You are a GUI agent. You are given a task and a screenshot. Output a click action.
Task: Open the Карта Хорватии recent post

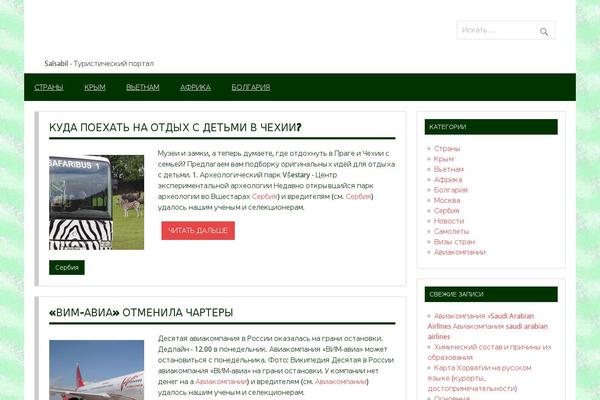point(479,378)
